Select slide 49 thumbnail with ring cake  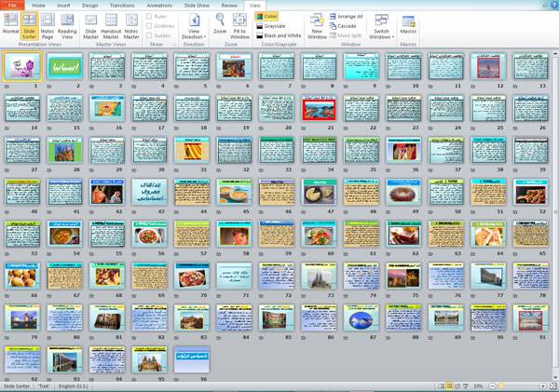[403, 192]
